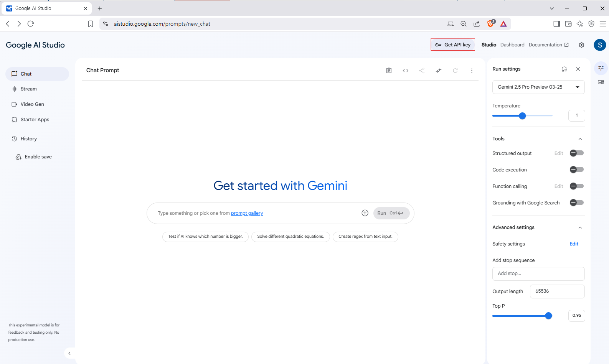Open the Documentation link
Viewport: 609px width, 364px height.
(x=548, y=45)
